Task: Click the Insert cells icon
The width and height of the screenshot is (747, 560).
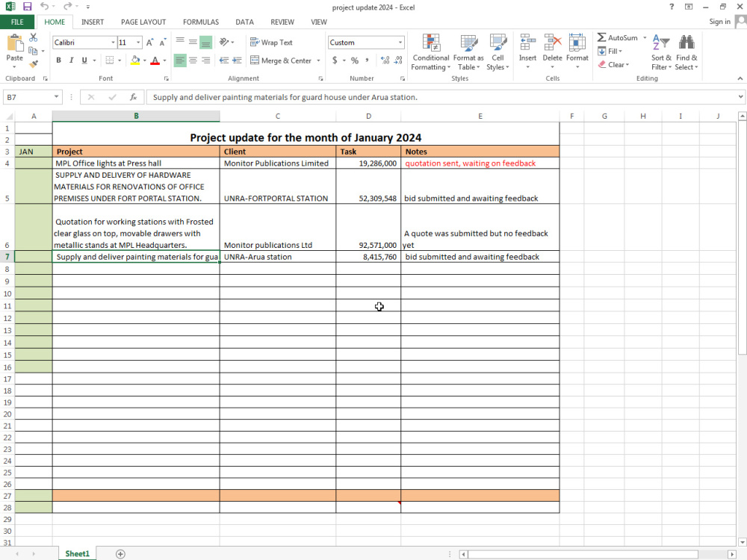Action: pos(527,43)
